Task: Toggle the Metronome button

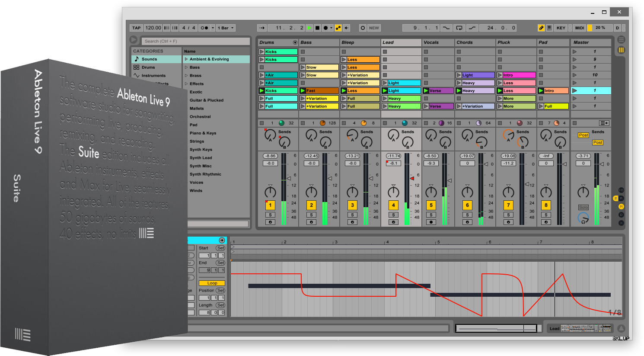Action: 204,28
